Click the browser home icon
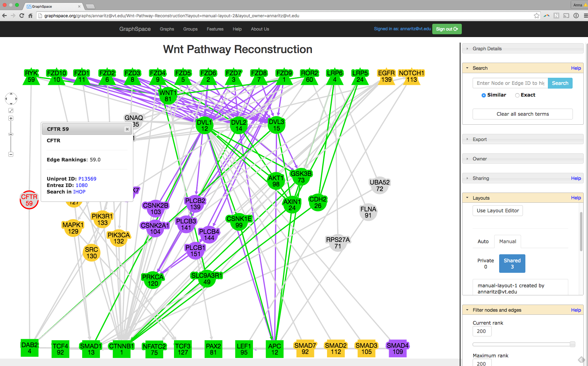588x366 pixels. click(30, 16)
